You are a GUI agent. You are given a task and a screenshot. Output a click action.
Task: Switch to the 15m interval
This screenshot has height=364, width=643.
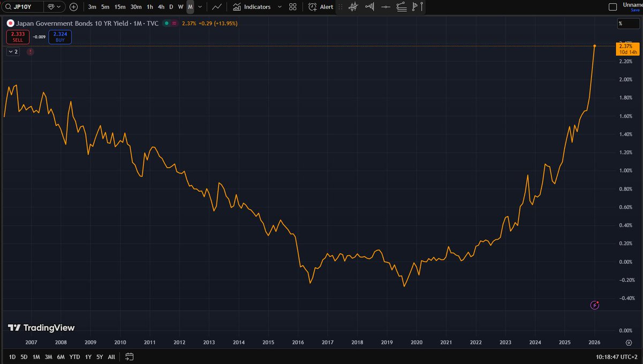pos(121,7)
